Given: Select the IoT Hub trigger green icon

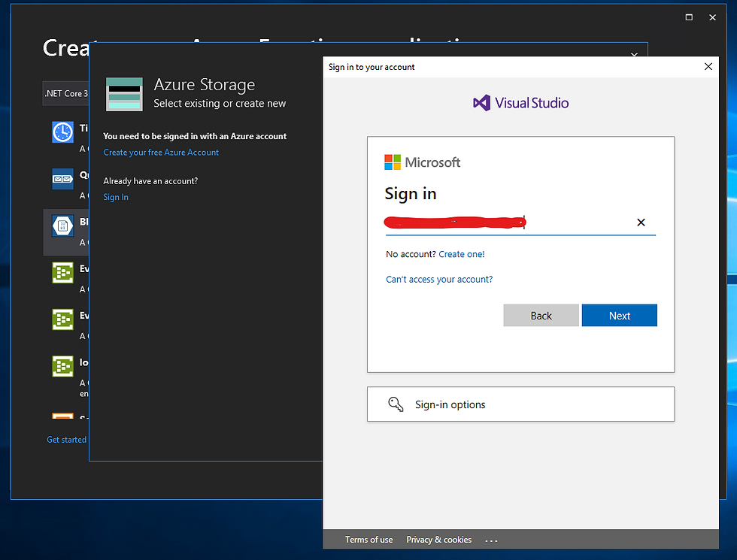Looking at the screenshot, I should click(x=62, y=367).
